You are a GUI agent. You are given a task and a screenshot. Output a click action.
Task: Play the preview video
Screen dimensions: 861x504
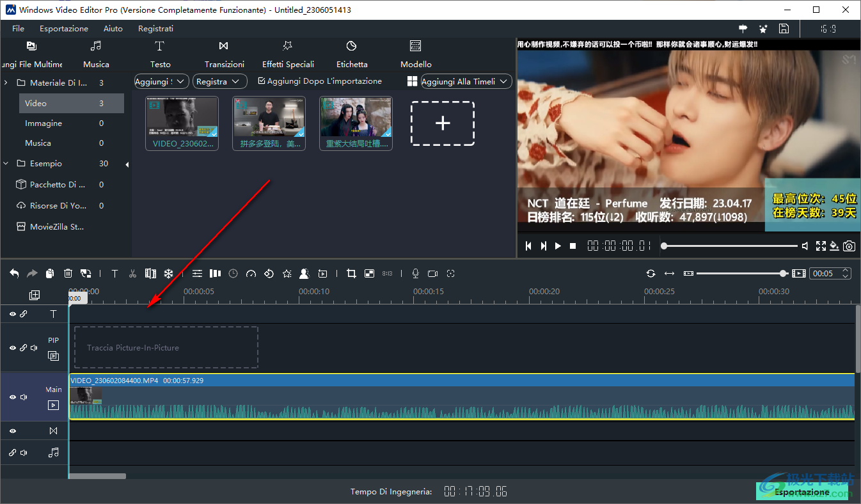pyautogui.click(x=558, y=246)
